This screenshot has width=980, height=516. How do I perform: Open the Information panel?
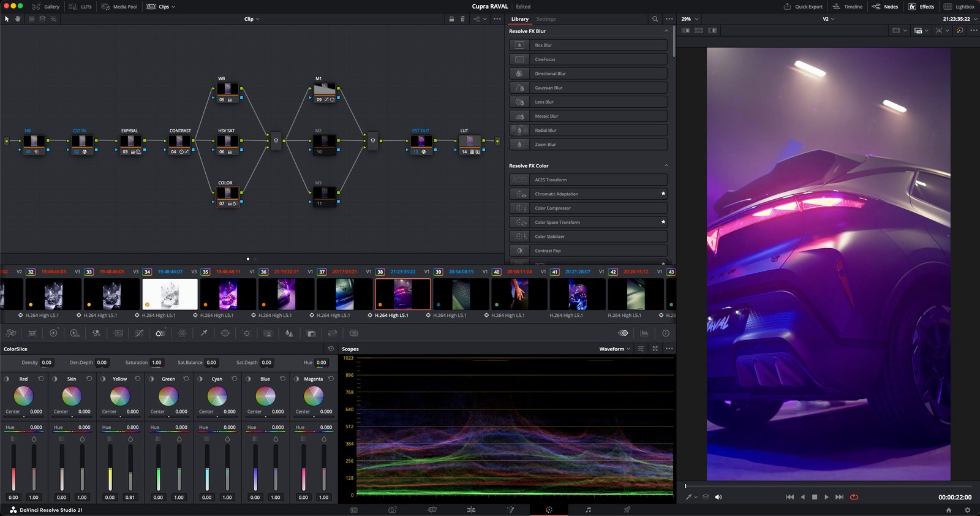(666, 333)
